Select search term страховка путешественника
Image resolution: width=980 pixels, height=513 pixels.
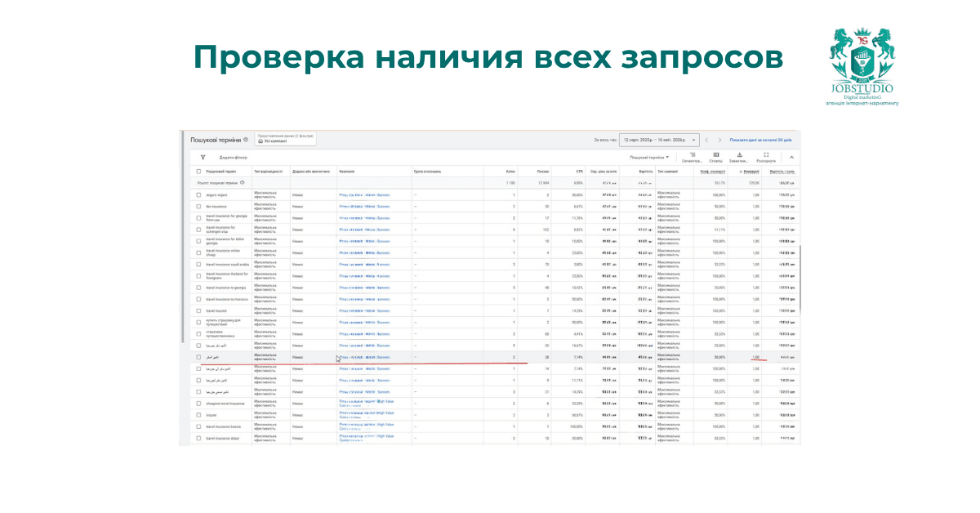point(221,334)
